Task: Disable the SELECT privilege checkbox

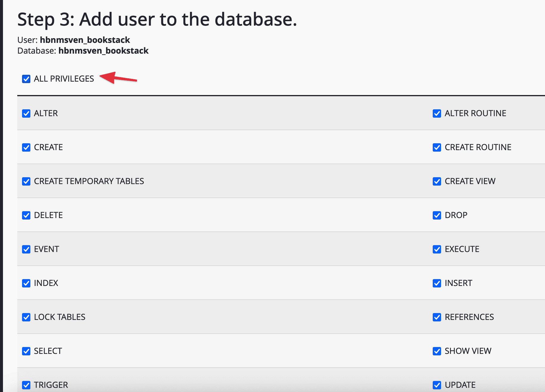Action: [26, 351]
